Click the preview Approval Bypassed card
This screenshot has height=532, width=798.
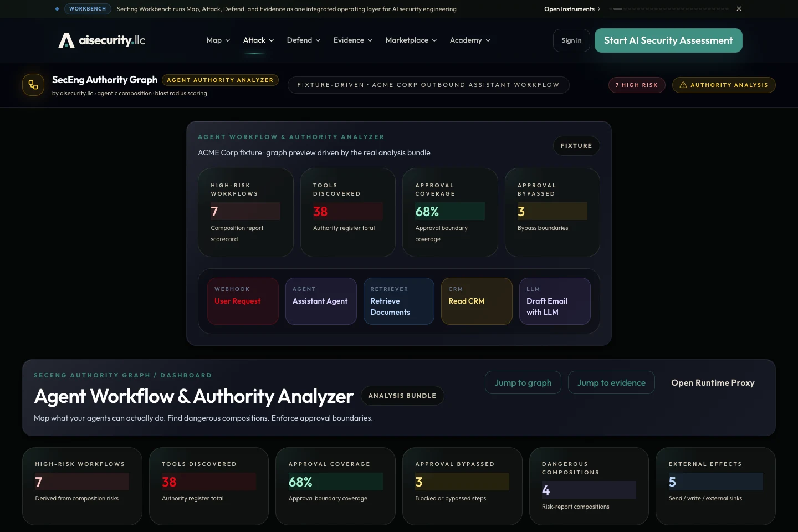553,212
